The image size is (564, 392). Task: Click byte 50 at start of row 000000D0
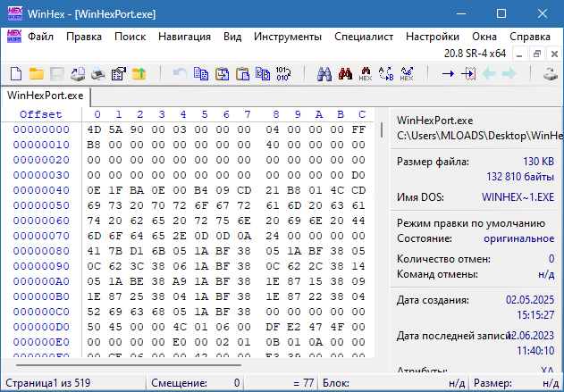pos(94,327)
